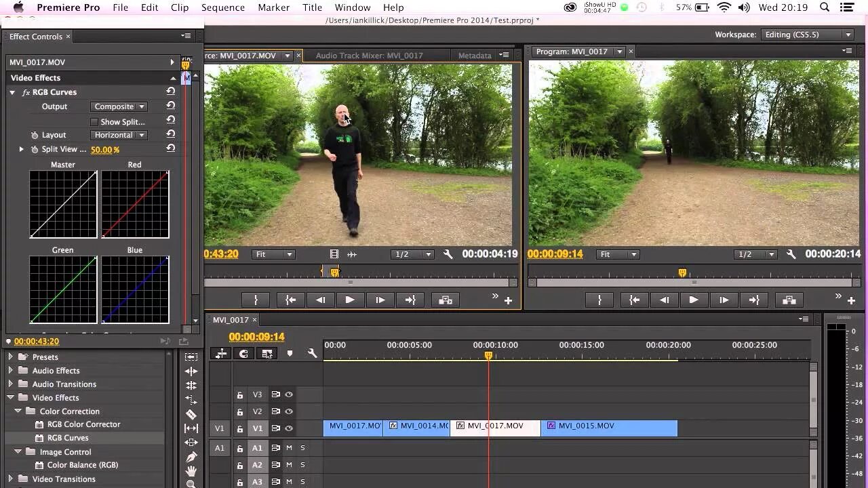Go to In point in Program monitor
This screenshot has width=868, height=488.
pyautogui.click(x=634, y=300)
